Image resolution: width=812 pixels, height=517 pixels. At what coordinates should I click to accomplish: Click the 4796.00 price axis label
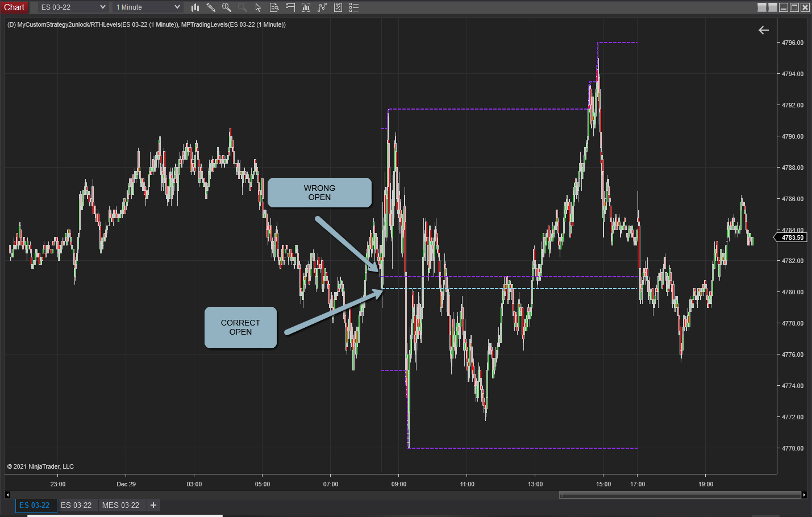[x=793, y=43]
